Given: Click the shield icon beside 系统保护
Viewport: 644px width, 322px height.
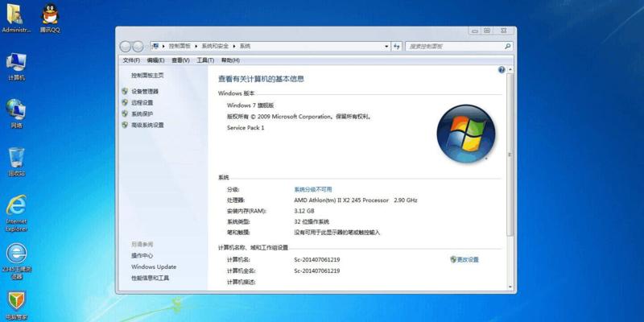Looking at the screenshot, I should click(x=125, y=114).
